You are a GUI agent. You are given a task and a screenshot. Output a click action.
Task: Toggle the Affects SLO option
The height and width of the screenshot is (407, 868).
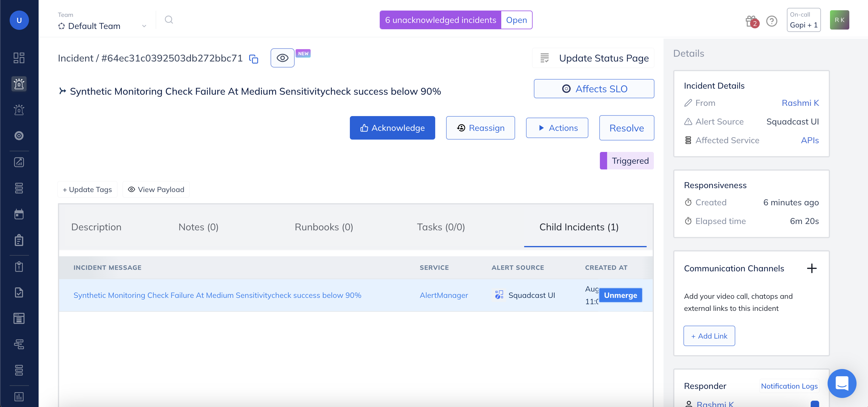tap(594, 89)
